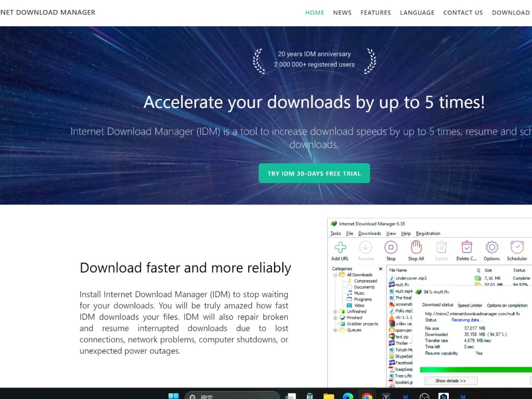This screenshot has width=532, height=399.
Task: Open the File menu in IDM
Action: (349, 233)
